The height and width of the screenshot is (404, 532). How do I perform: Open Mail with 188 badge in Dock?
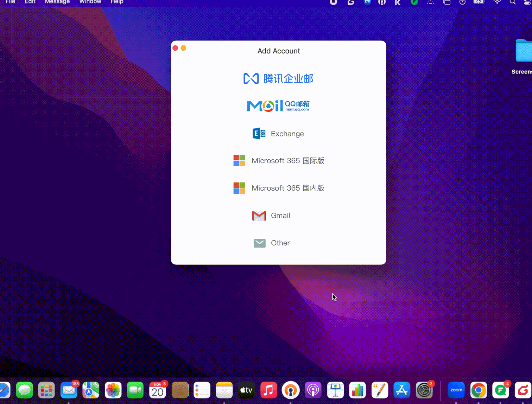pos(69,390)
